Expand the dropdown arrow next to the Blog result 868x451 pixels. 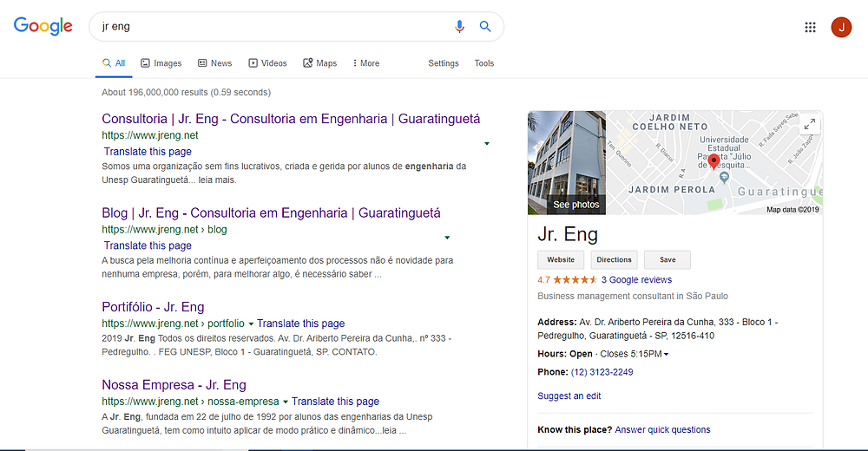pos(447,238)
